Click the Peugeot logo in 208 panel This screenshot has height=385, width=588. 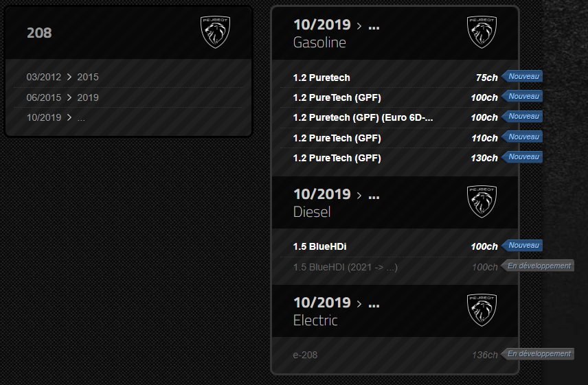point(215,32)
